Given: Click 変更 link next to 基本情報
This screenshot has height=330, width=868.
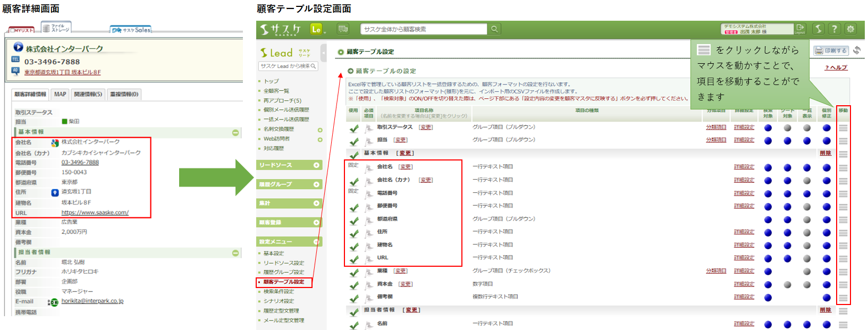Looking at the screenshot, I should [405, 153].
